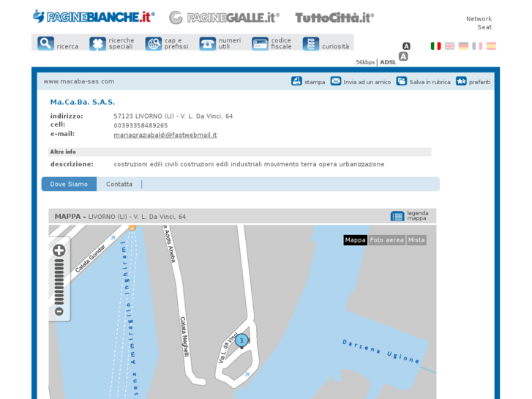Select Mista map view

tap(416, 240)
